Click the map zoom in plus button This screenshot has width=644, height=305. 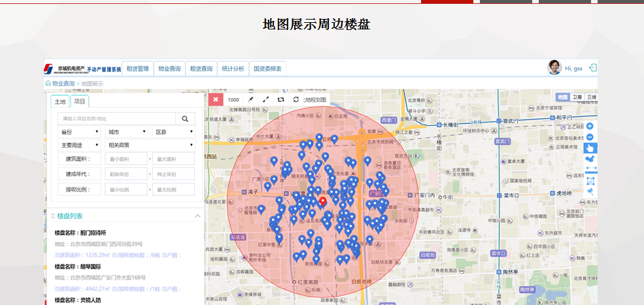pyautogui.click(x=590, y=126)
